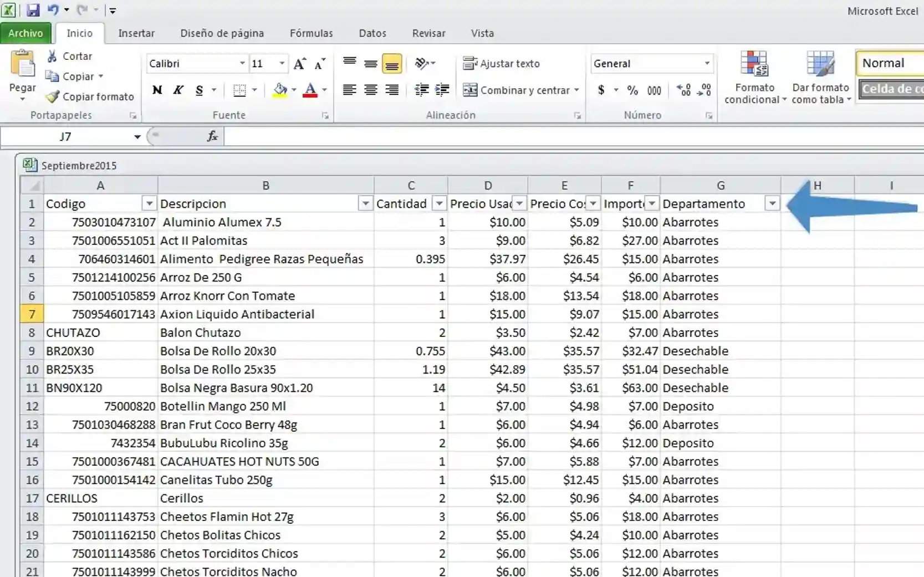Screen dimensions: 924x577
Task: Apply thousands separator 000 icon
Action: 654,90
